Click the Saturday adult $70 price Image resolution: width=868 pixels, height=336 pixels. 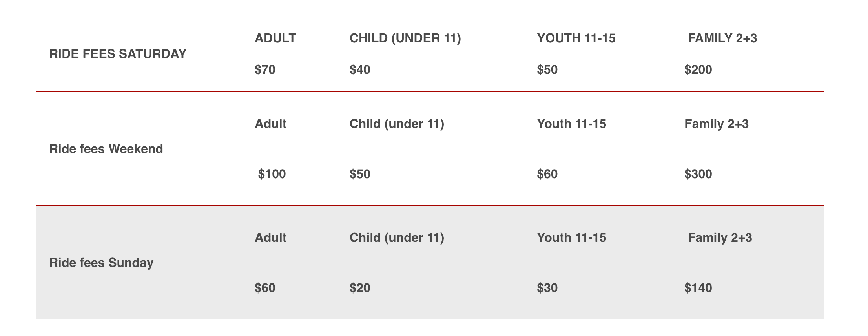[x=265, y=69]
